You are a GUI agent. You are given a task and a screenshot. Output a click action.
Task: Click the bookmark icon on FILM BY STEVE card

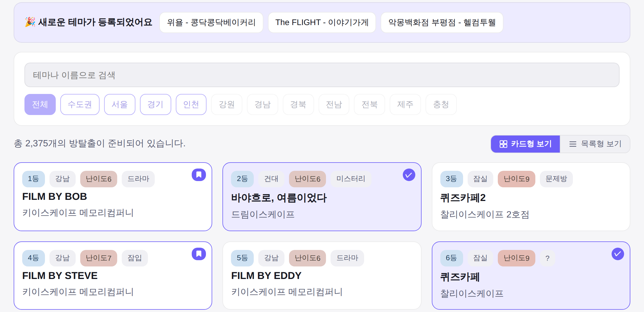(199, 254)
